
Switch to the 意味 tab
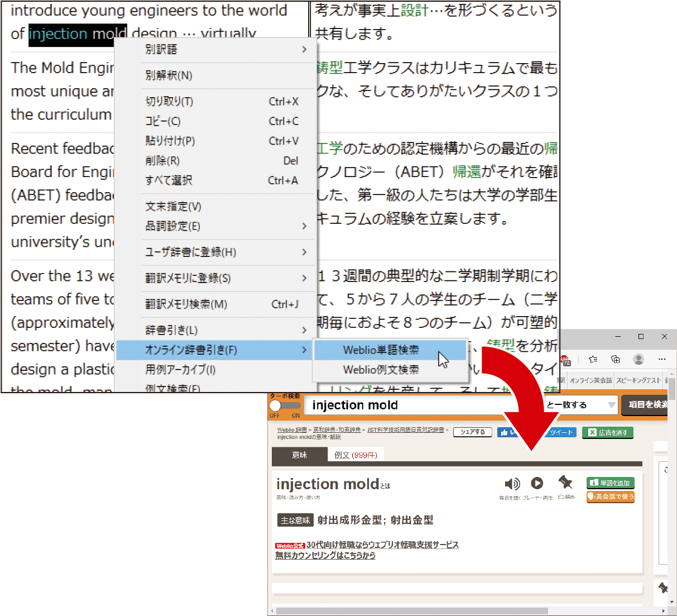(299, 455)
